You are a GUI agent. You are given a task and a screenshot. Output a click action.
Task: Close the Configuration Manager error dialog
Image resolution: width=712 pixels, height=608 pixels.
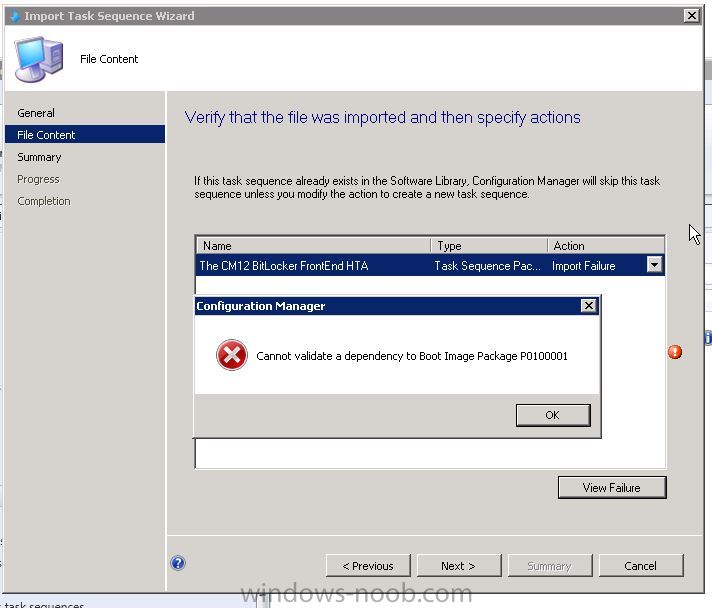[x=588, y=306]
